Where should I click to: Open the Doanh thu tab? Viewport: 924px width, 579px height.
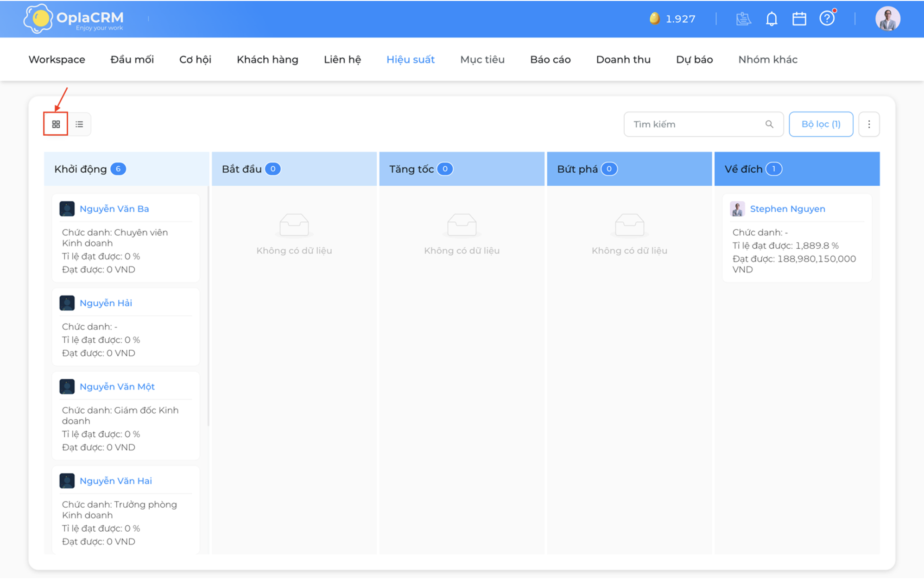point(623,59)
